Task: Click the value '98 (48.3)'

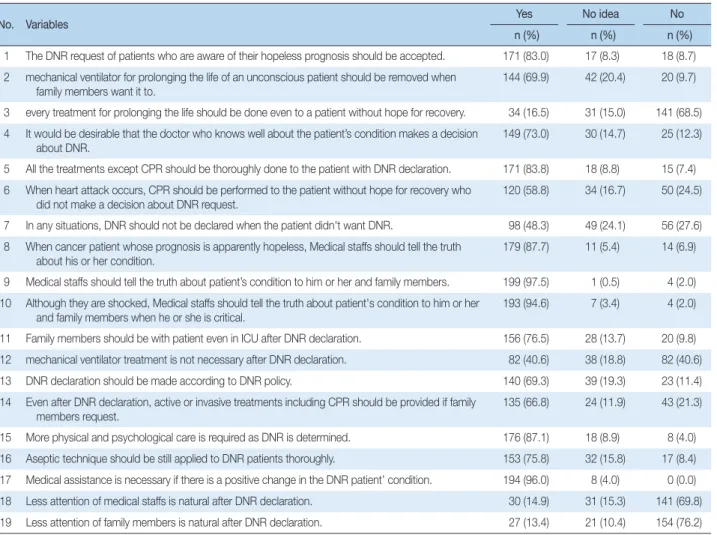Action: point(529,225)
